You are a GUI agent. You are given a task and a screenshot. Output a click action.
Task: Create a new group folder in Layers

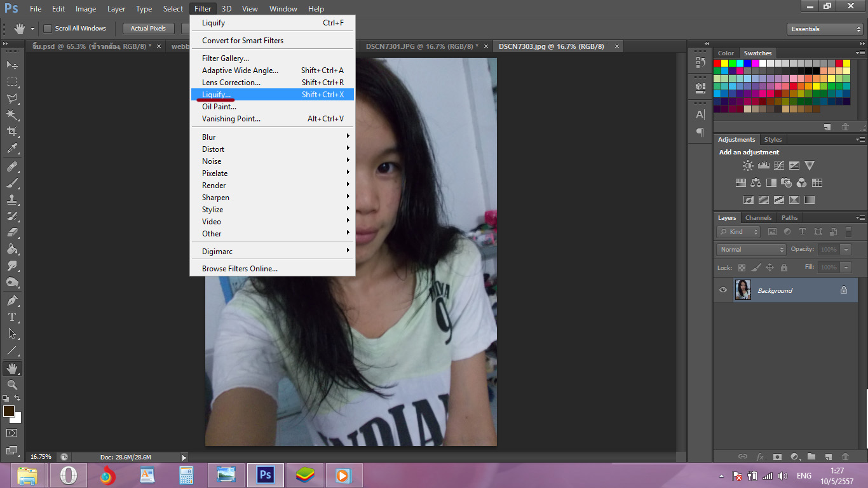(x=811, y=456)
